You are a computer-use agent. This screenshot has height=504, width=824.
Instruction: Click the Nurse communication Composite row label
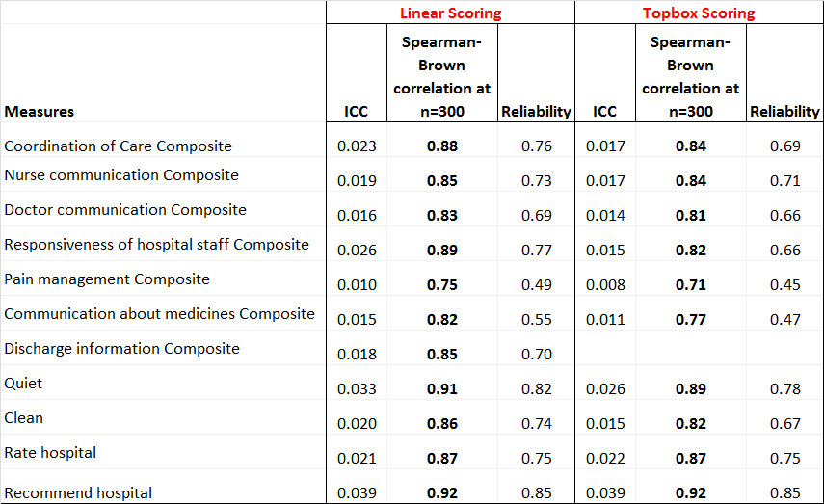121,175
